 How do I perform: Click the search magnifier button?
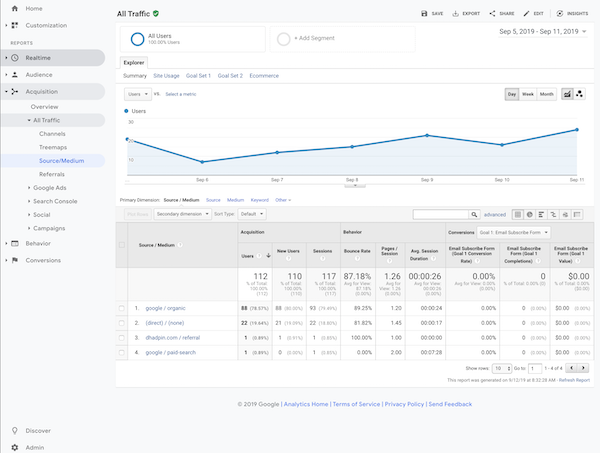(474, 214)
